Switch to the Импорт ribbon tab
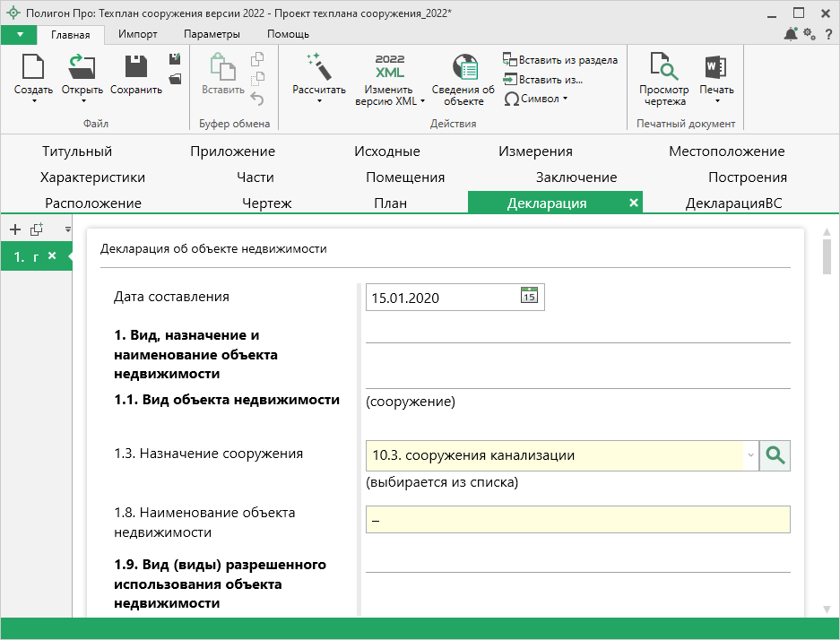This screenshot has height=640, width=840. point(137,34)
